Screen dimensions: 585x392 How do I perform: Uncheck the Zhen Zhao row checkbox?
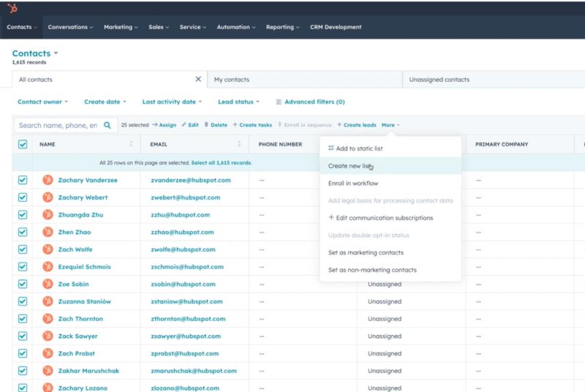tap(23, 232)
